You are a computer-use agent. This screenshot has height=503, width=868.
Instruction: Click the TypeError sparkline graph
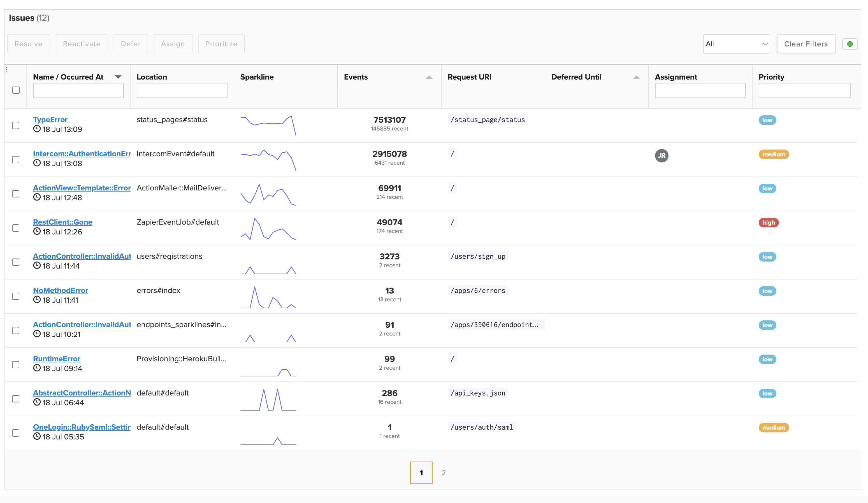tap(268, 125)
